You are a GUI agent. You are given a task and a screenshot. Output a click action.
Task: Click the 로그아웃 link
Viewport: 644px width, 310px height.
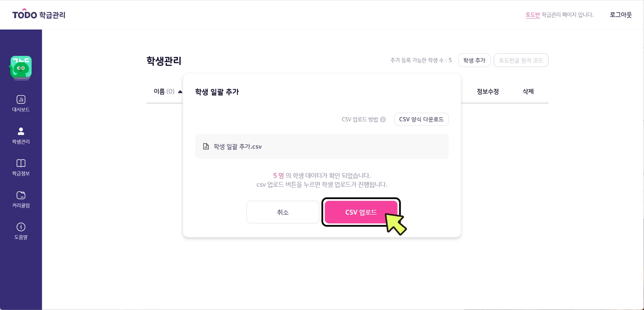(620, 15)
